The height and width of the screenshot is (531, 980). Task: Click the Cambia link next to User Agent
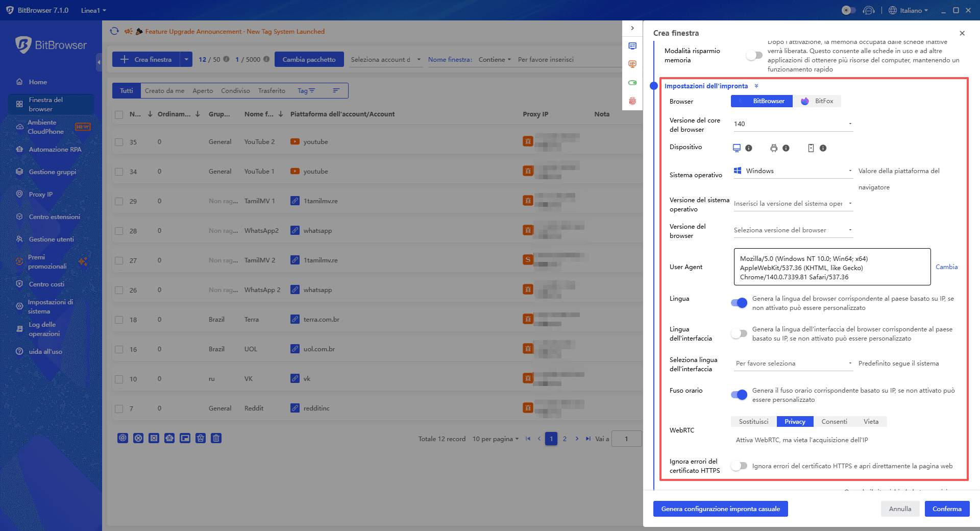click(946, 267)
